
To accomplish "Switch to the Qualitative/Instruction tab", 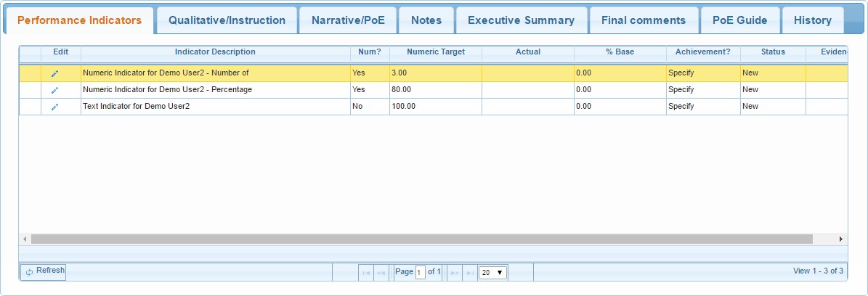I will tap(227, 20).
